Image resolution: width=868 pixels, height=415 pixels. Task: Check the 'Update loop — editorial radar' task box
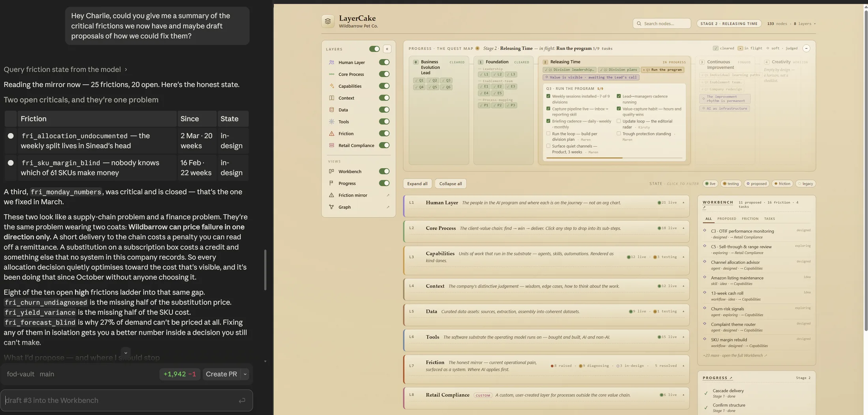(619, 121)
